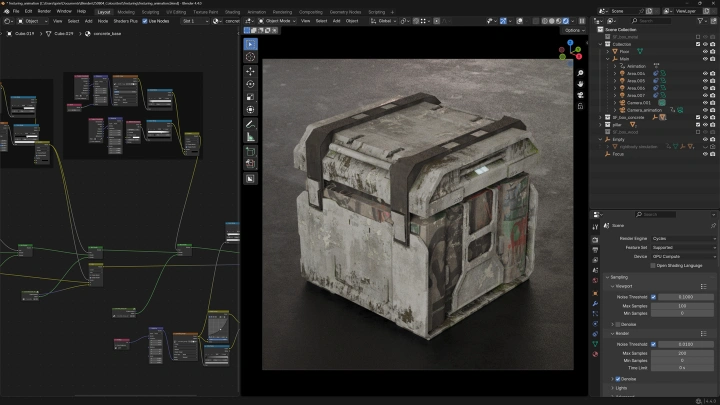The height and width of the screenshot is (405, 720).
Task: Select the Measure tool in viewport toolbar
Action: [250, 136]
